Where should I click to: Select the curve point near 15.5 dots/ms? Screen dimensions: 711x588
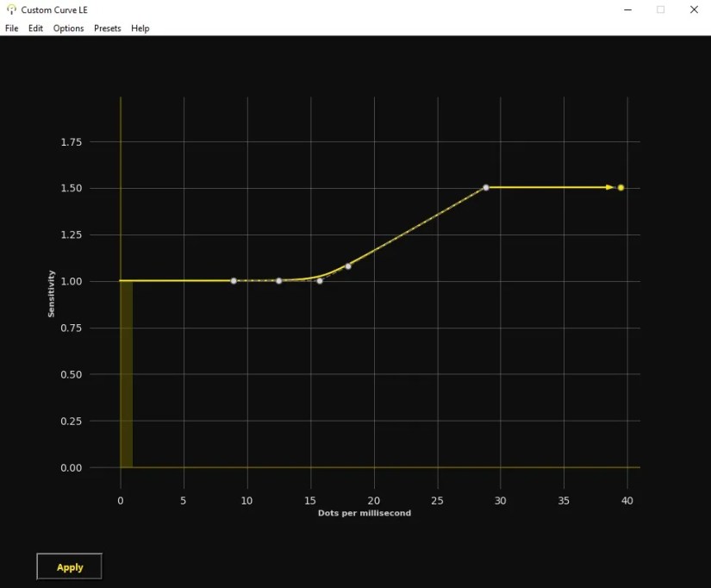click(320, 280)
